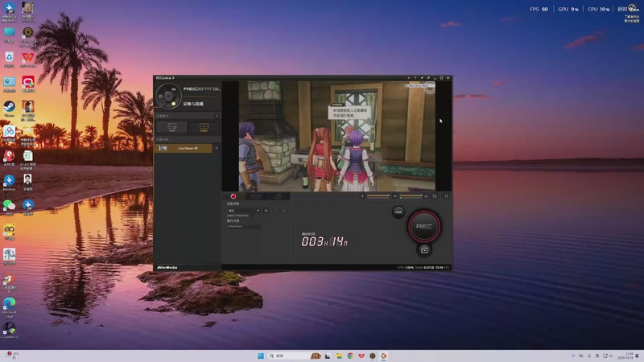644x362 pixels.
Task: Toggle the HDR button
Action: (x=398, y=212)
